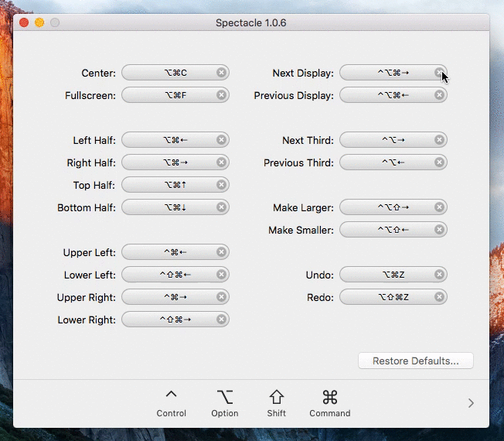504x441 pixels.
Task: Edit the Next Third shortcut field
Action: coord(393,140)
